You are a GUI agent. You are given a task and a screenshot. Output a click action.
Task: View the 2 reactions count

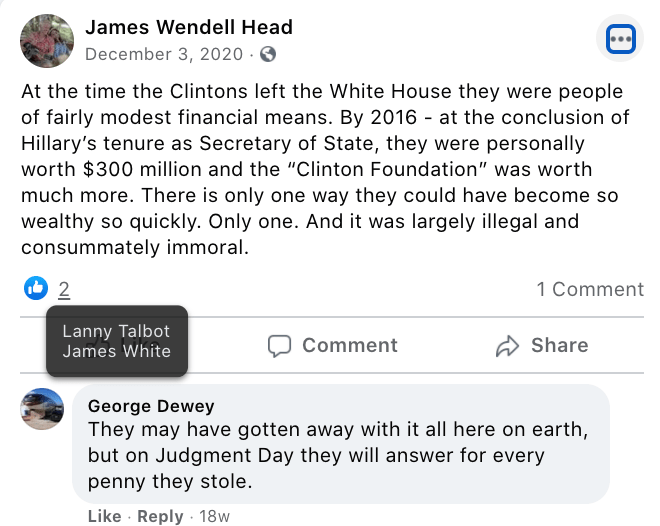(x=64, y=290)
